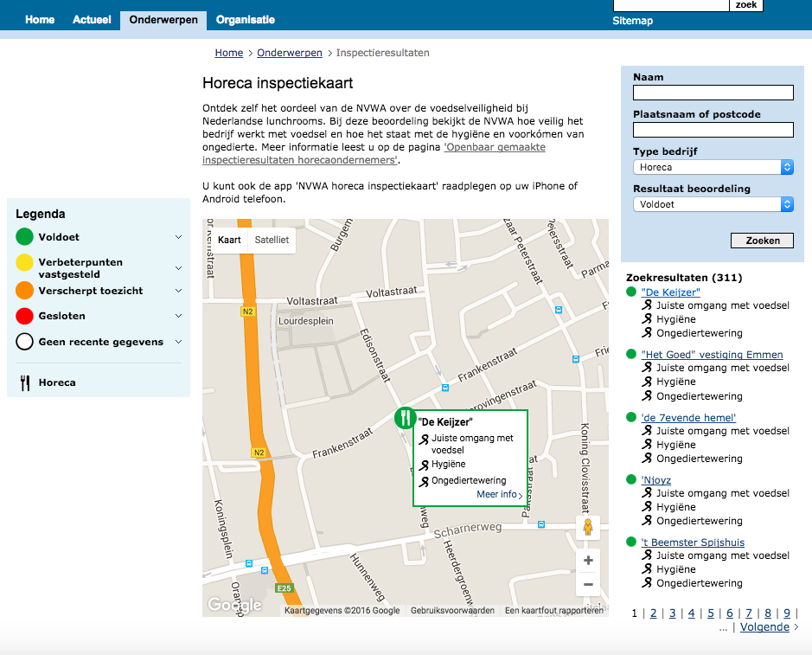Expand the Voldoet legend entry
Viewport: 812px width, 655px height.
[179, 237]
